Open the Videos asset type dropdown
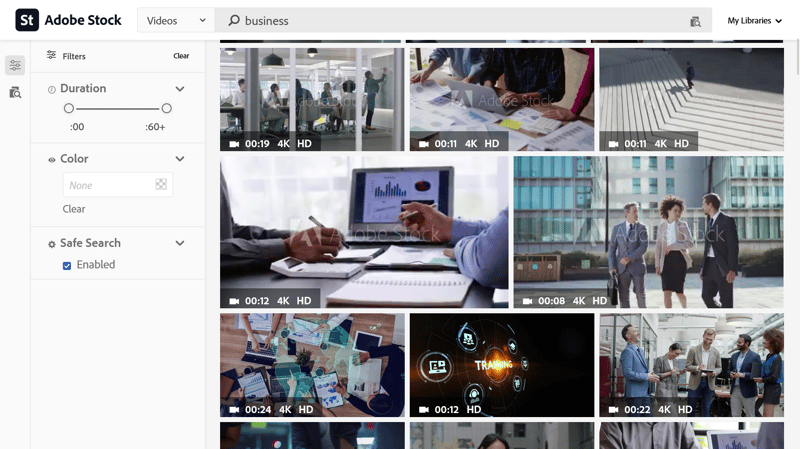The image size is (800, 449). [175, 20]
